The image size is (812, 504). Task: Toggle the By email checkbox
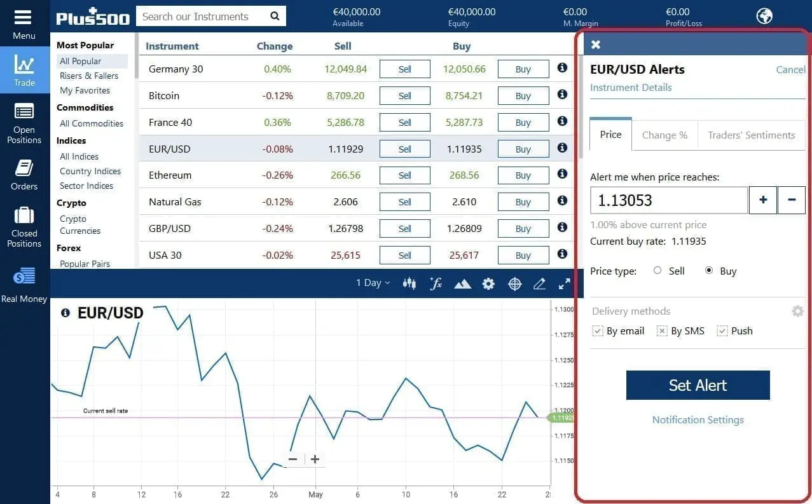tap(598, 330)
